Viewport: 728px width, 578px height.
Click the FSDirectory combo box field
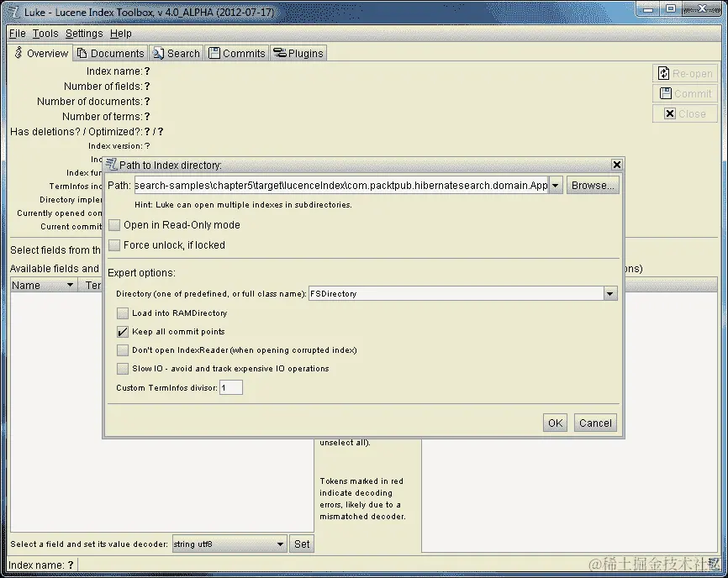pos(456,294)
